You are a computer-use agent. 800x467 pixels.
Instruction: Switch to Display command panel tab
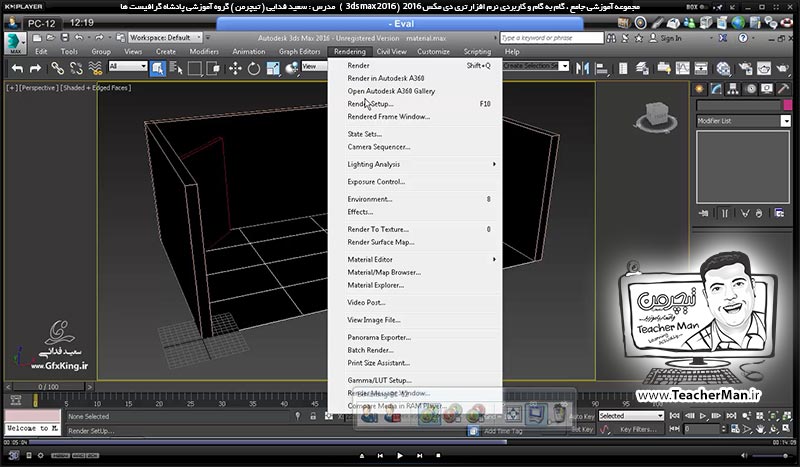(x=767, y=89)
